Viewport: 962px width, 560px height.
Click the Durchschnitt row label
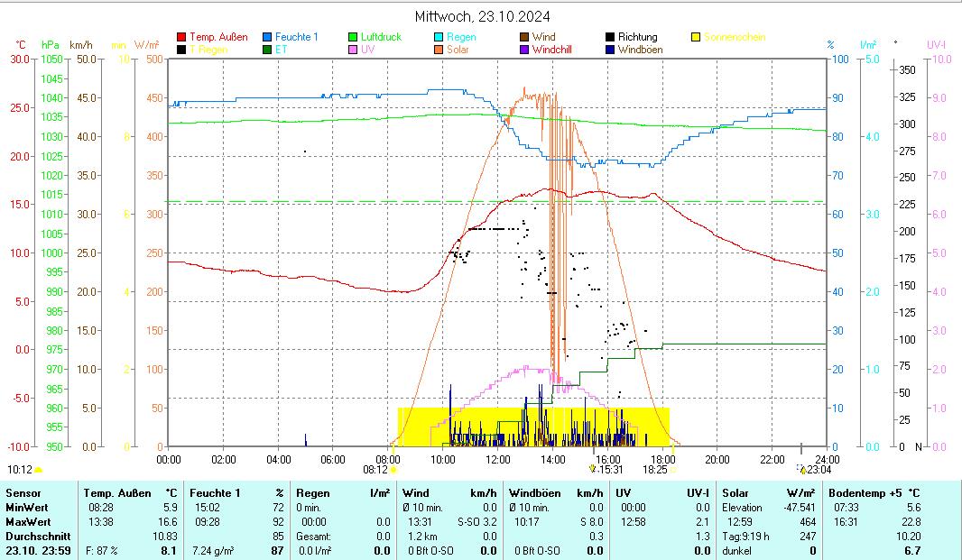point(38,536)
